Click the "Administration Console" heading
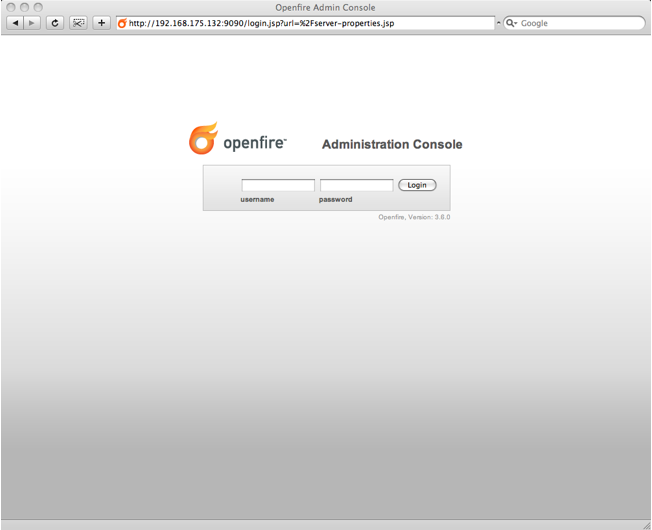This screenshot has width=652, height=530. [392, 144]
